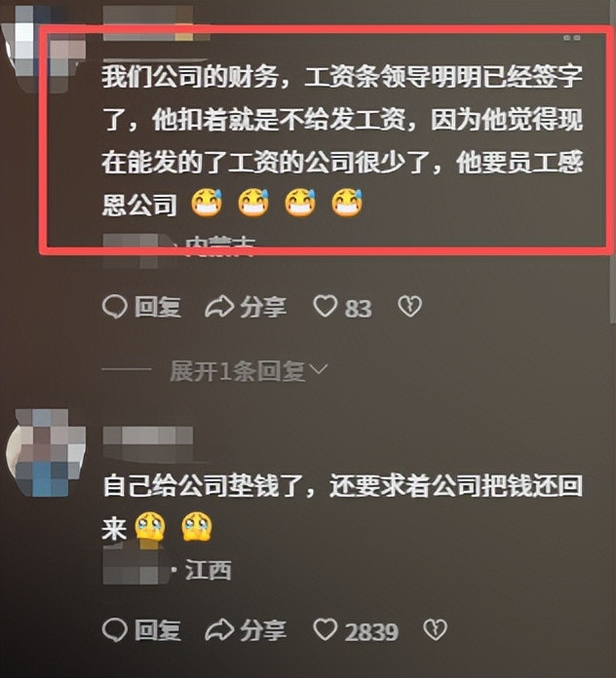Viewport: 616px width, 678px height.
Task: Like the comment with 2839 likes
Action: [x=326, y=629]
